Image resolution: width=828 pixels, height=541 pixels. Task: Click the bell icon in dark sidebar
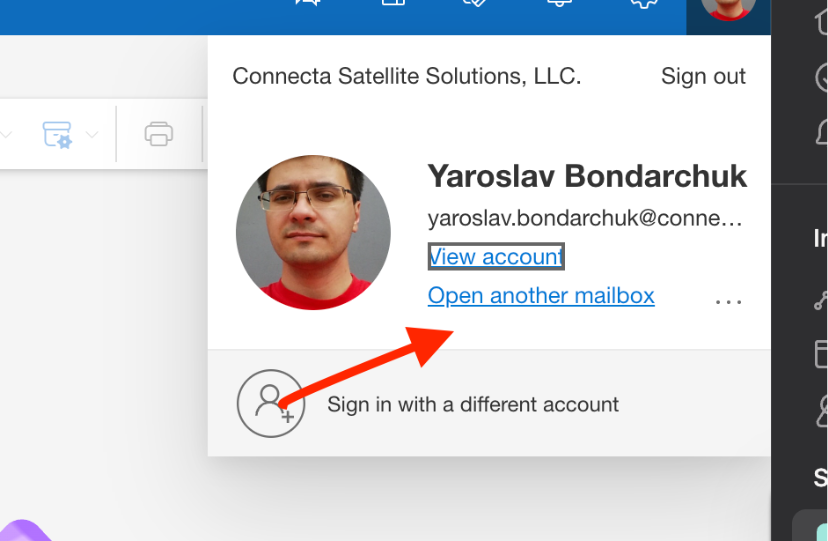pyautogui.click(x=821, y=132)
